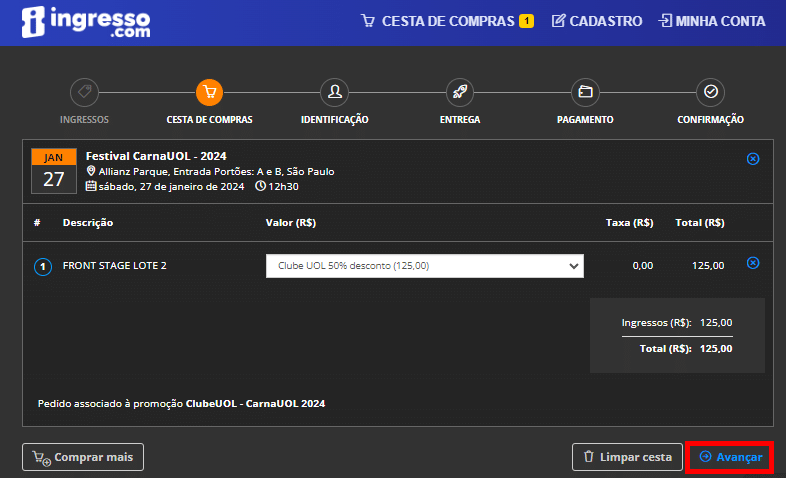Click the Identificação person step icon
This screenshot has height=478, width=786.
tap(335, 92)
